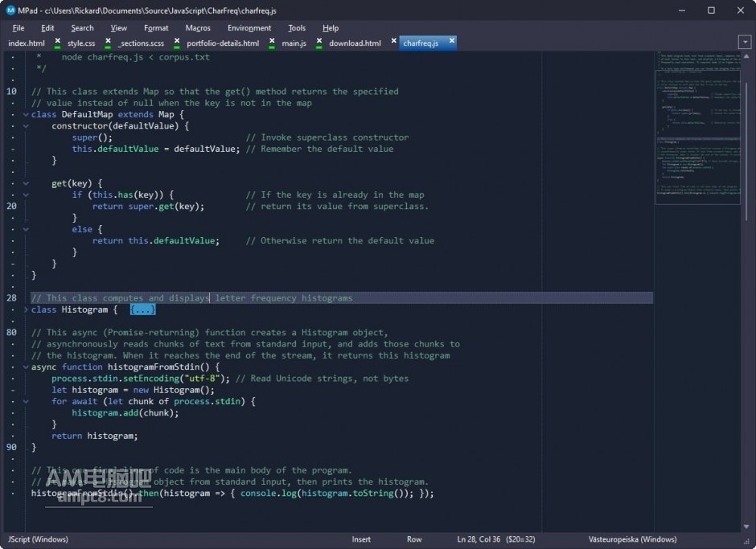Click JScript (Windows) in status bar
756x549 pixels.
point(38,539)
